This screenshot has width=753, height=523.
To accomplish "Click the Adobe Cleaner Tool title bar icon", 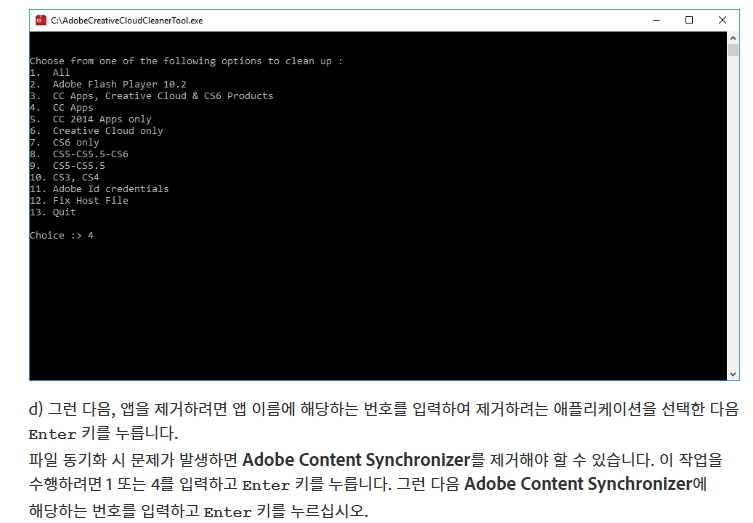I will [x=41, y=20].
